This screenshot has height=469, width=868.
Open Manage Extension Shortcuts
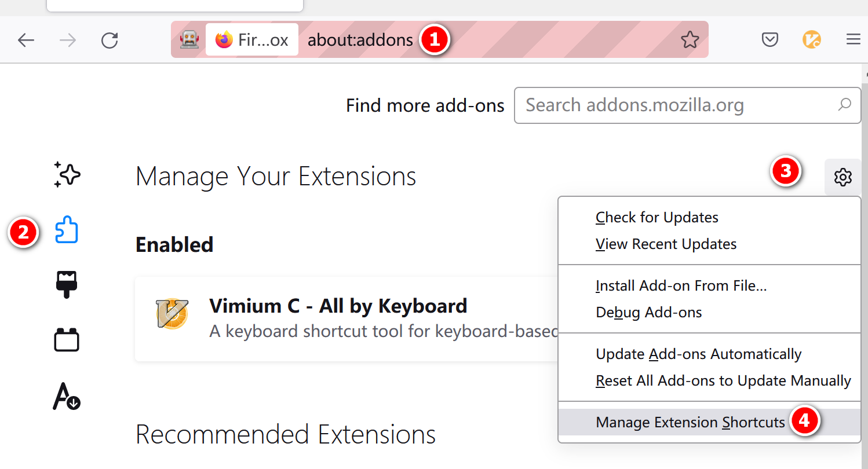pos(690,422)
